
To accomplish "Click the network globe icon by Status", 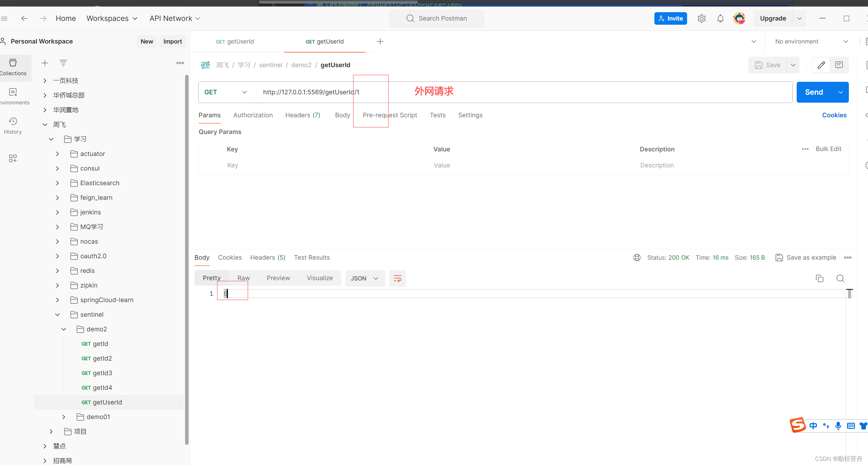I will point(637,258).
